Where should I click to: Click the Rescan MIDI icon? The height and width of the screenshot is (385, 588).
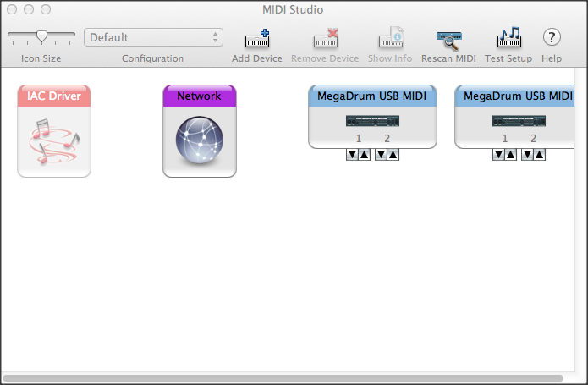pos(448,39)
